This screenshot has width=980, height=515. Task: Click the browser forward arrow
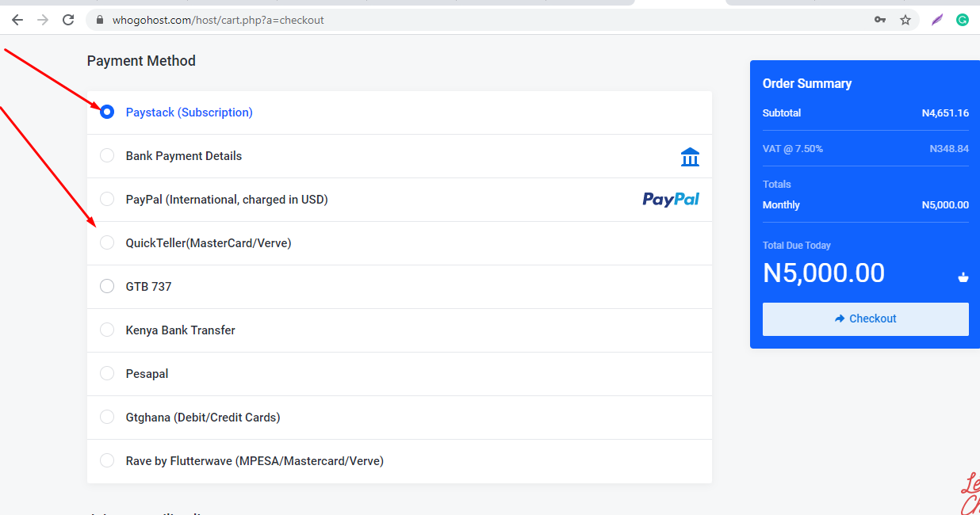tap(43, 20)
